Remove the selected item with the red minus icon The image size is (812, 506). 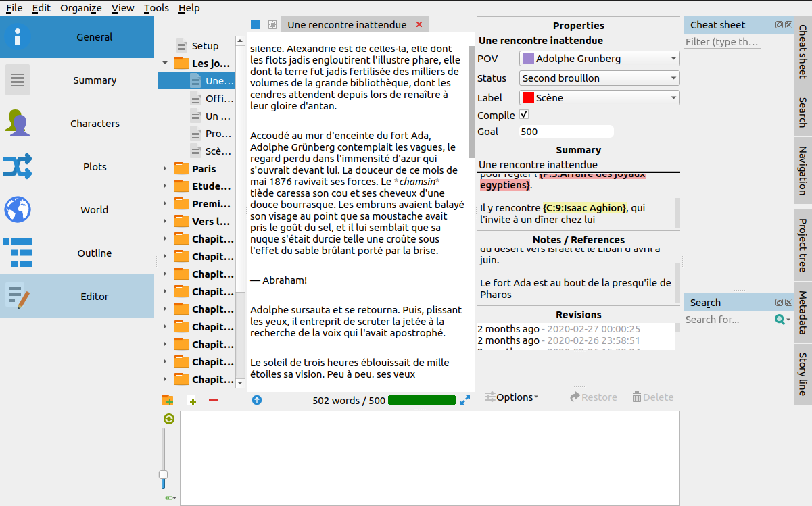click(214, 399)
